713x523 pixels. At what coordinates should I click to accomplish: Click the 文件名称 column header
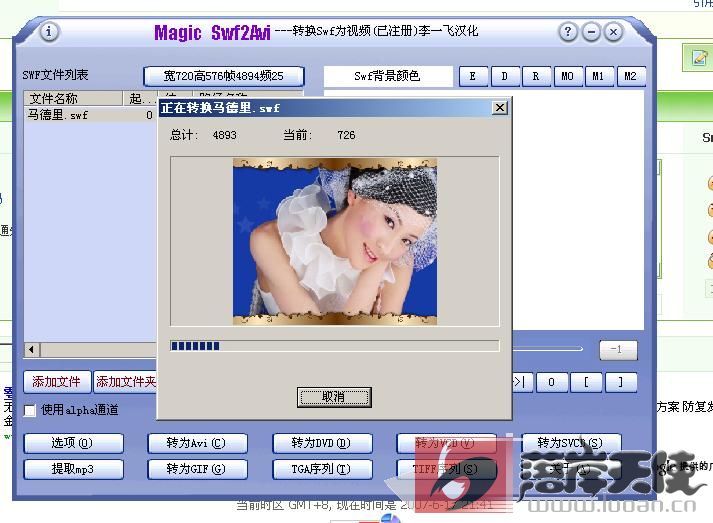click(73, 98)
